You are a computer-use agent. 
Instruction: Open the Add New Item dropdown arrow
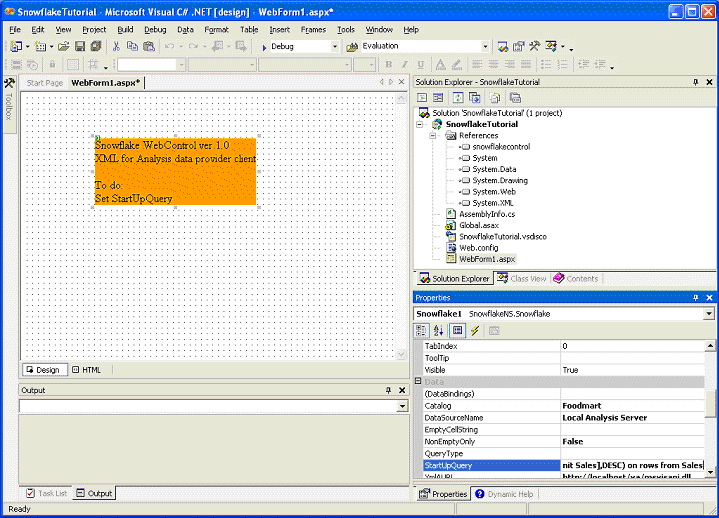pyautogui.click(x=51, y=47)
